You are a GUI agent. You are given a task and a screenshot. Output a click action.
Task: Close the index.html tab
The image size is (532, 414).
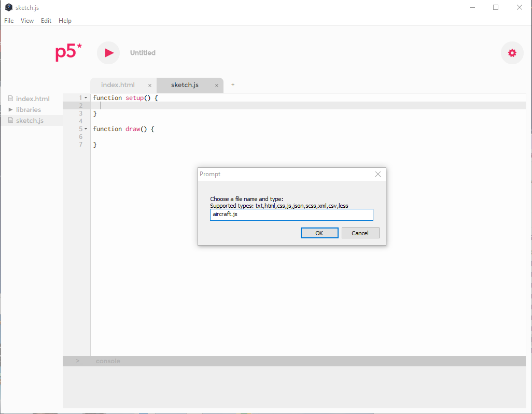pyautogui.click(x=150, y=85)
